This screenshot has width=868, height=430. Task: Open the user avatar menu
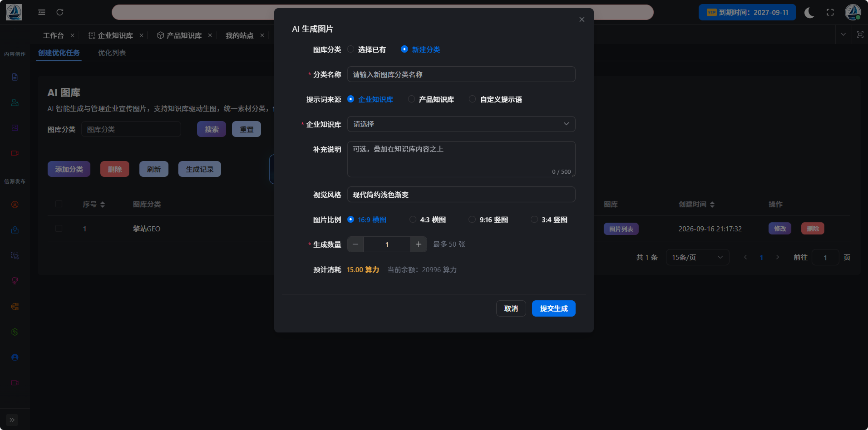click(x=853, y=12)
